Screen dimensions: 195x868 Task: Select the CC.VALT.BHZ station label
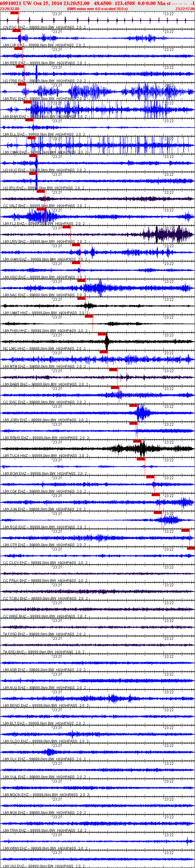pyautogui.click(x=45, y=206)
